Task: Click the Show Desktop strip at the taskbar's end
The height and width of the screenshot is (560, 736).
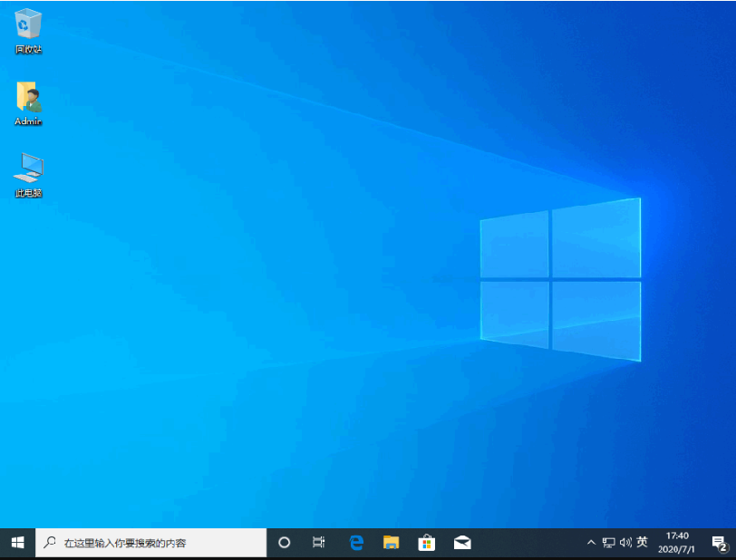Action: tap(734, 543)
